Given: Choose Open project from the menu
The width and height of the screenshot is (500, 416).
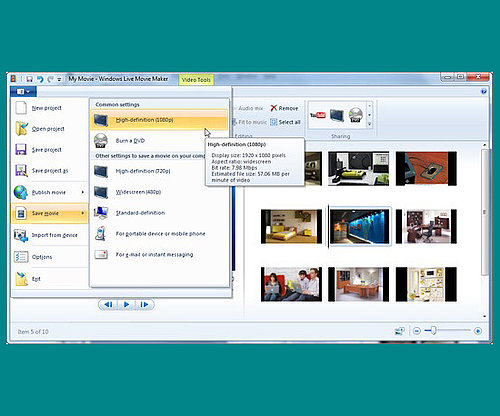Looking at the screenshot, I should 49,129.
